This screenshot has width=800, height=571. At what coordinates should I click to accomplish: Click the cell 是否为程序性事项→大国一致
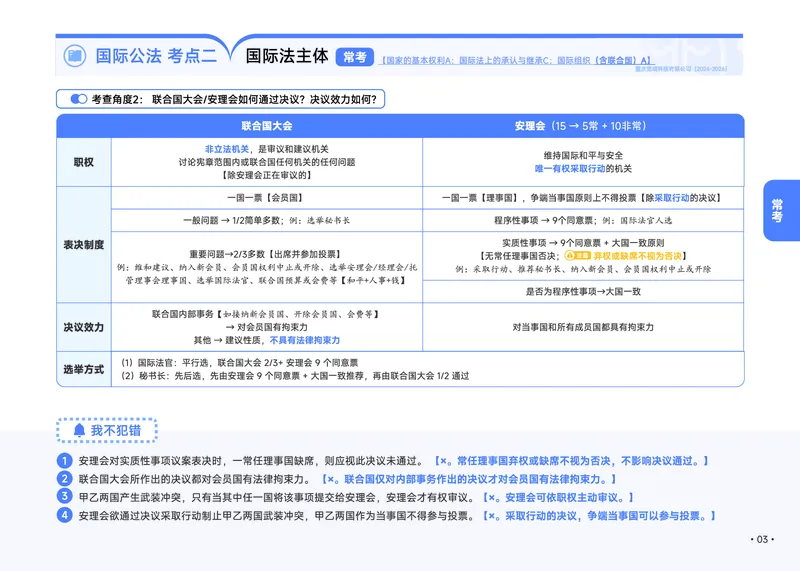(x=583, y=291)
